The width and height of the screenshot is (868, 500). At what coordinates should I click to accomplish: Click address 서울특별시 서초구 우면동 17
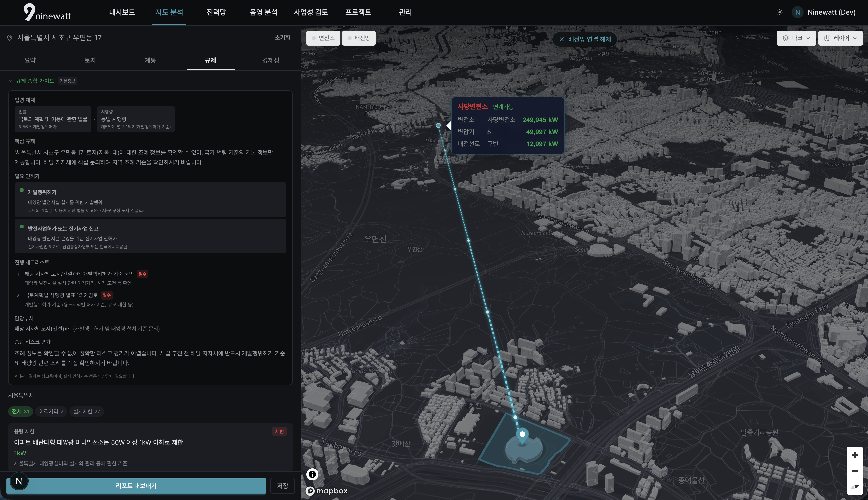(59, 38)
